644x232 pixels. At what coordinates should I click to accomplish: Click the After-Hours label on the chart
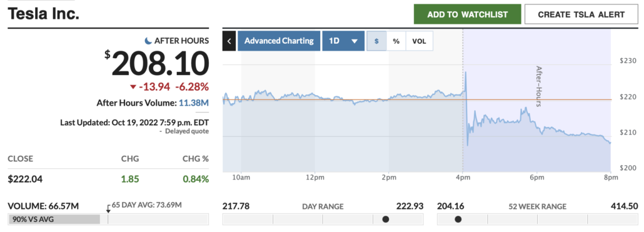pos(539,86)
